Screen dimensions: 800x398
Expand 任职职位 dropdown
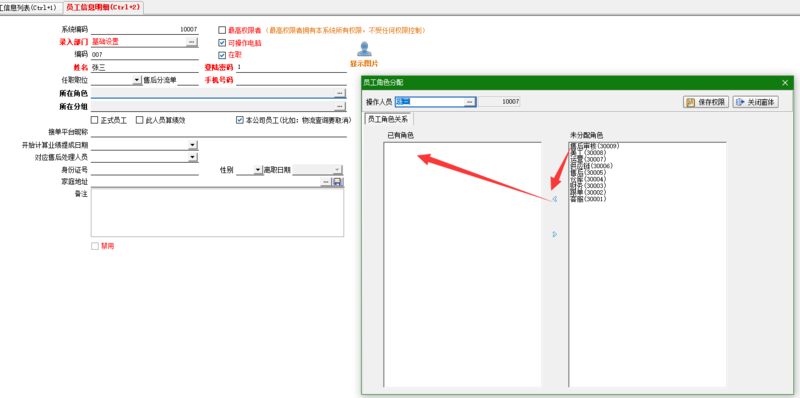tap(137, 80)
